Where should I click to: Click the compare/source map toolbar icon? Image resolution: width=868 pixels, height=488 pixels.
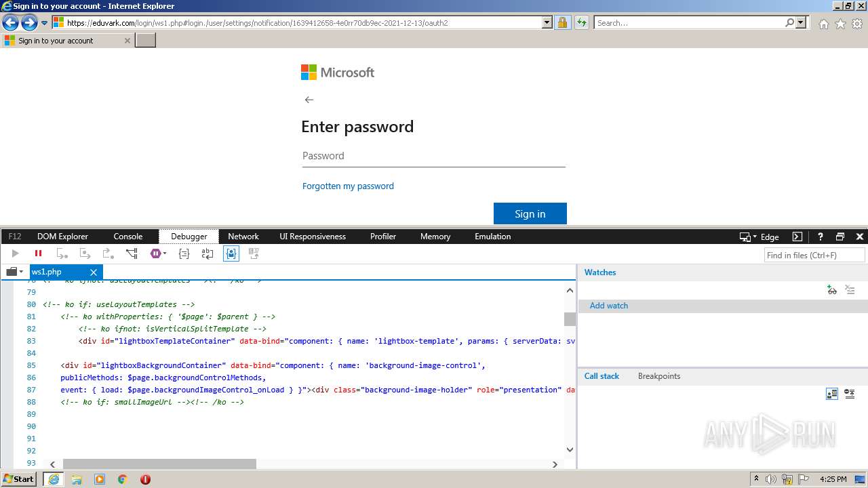click(254, 253)
